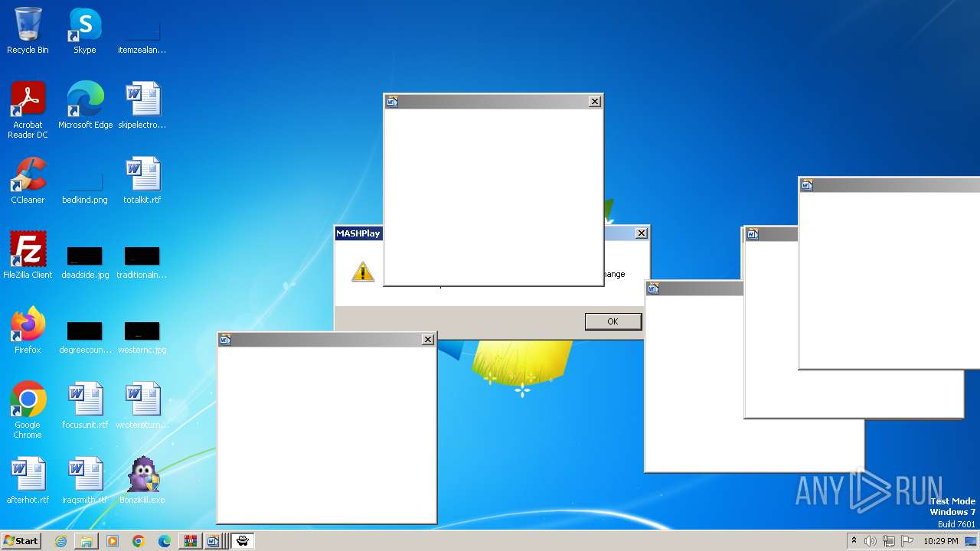Select FileZilla Client shortcut
Image resolution: width=980 pixels, height=551 pixels.
(28, 255)
